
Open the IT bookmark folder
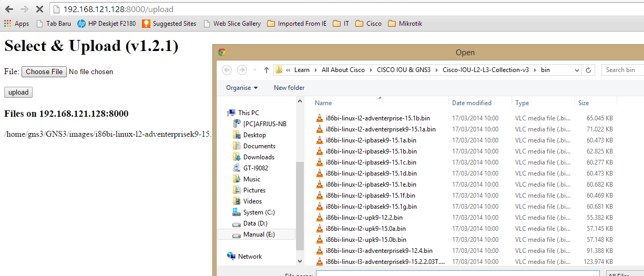341,24
